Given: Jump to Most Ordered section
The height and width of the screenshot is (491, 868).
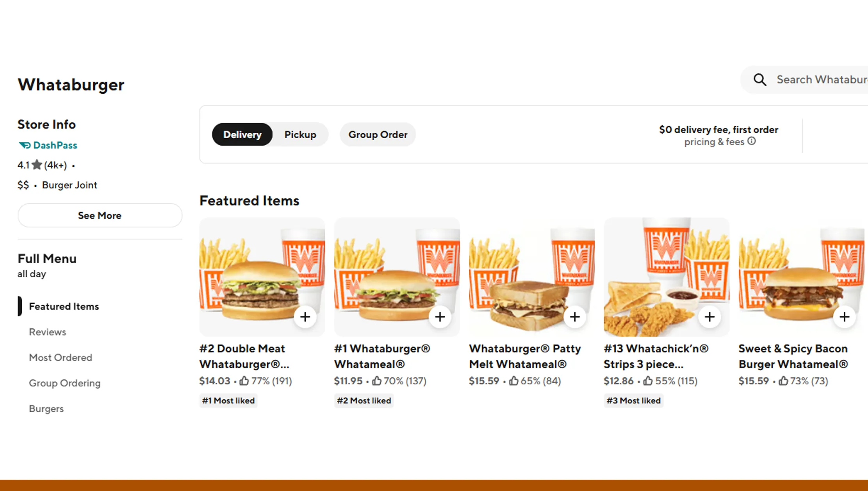Looking at the screenshot, I should pos(61,357).
